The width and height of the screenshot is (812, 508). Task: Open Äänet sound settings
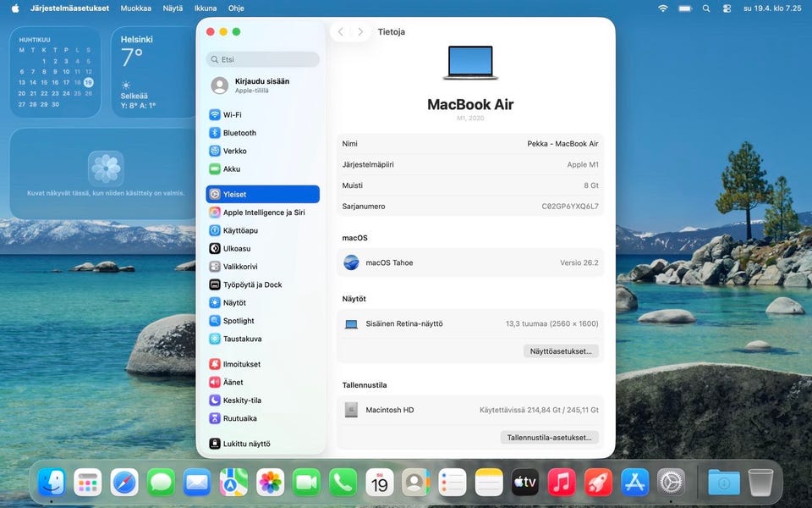coord(262,383)
